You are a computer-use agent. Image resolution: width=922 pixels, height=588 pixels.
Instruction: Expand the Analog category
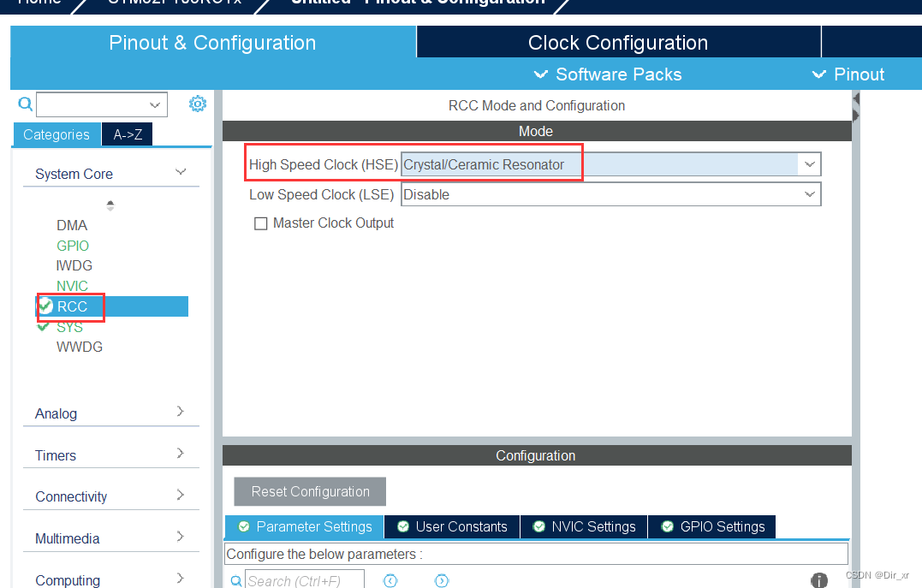pos(181,412)
